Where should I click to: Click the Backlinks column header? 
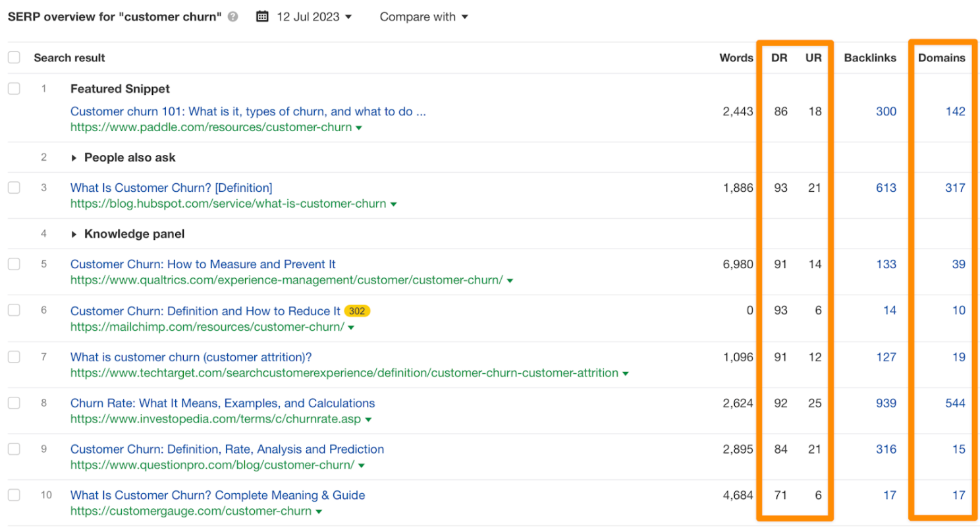(x=870, y=58)
